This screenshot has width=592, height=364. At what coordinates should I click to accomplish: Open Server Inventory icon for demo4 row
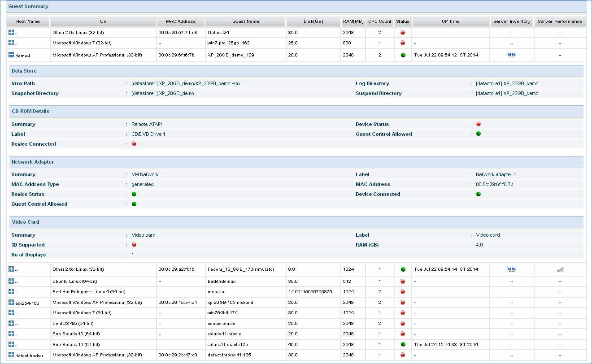(511, 55)
